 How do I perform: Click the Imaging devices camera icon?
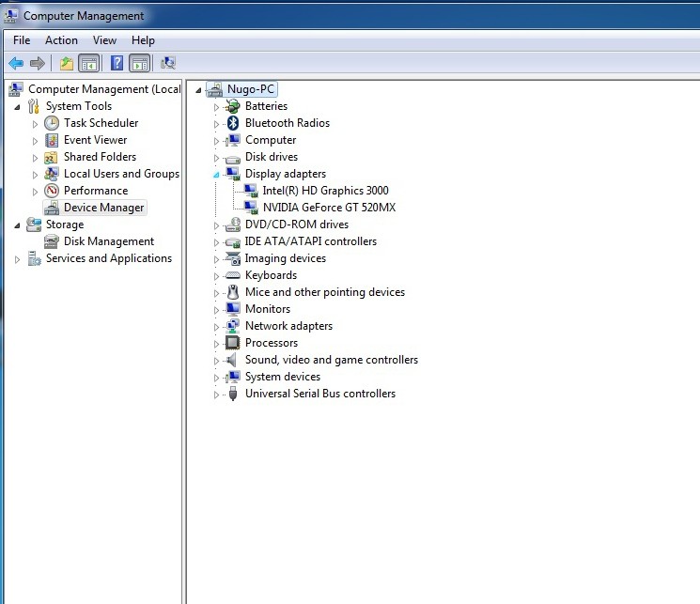(x=233, y=258)
